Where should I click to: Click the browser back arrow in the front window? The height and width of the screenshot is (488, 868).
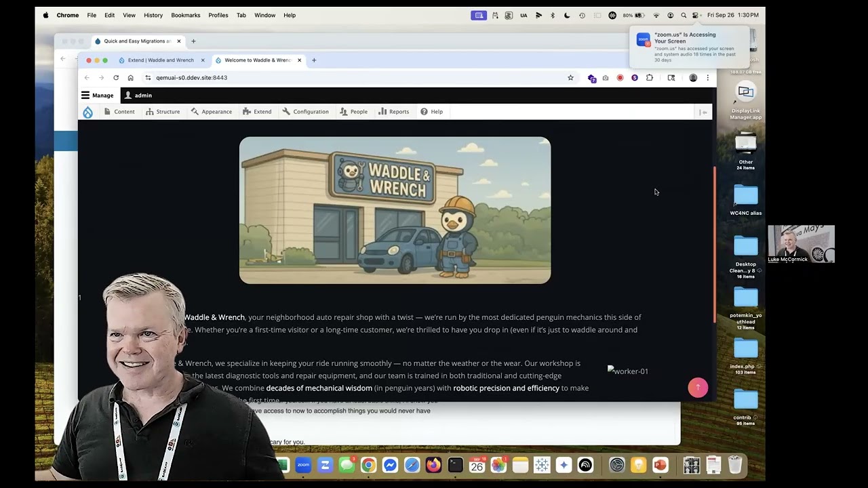(x=87, y=78)
